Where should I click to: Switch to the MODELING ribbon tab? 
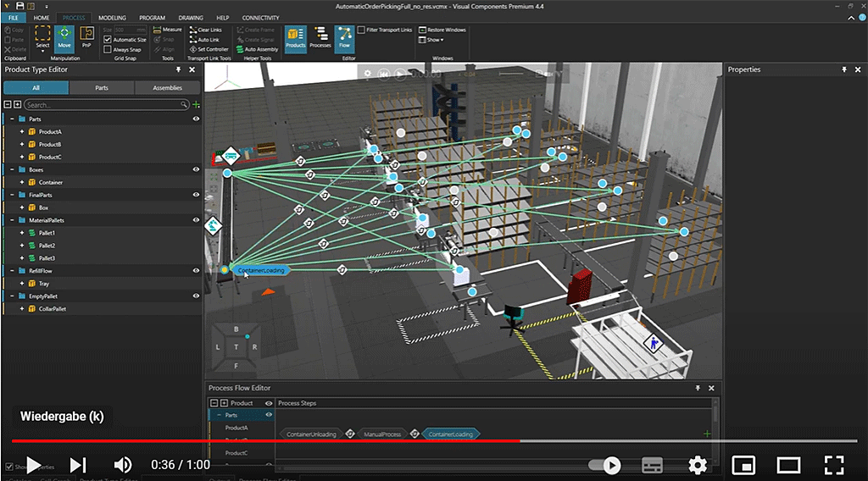click(112, 17)
